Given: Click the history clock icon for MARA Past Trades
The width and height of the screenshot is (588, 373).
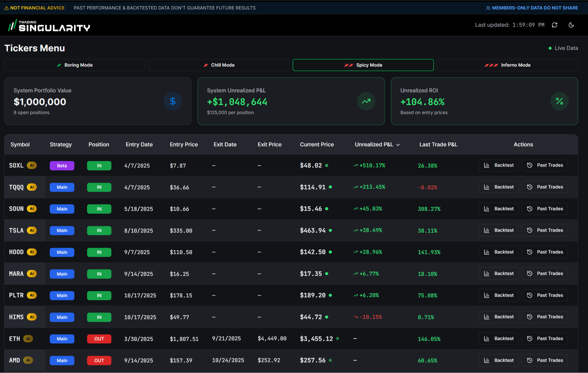Looking at the screenshot, I should tap(529, 273).
